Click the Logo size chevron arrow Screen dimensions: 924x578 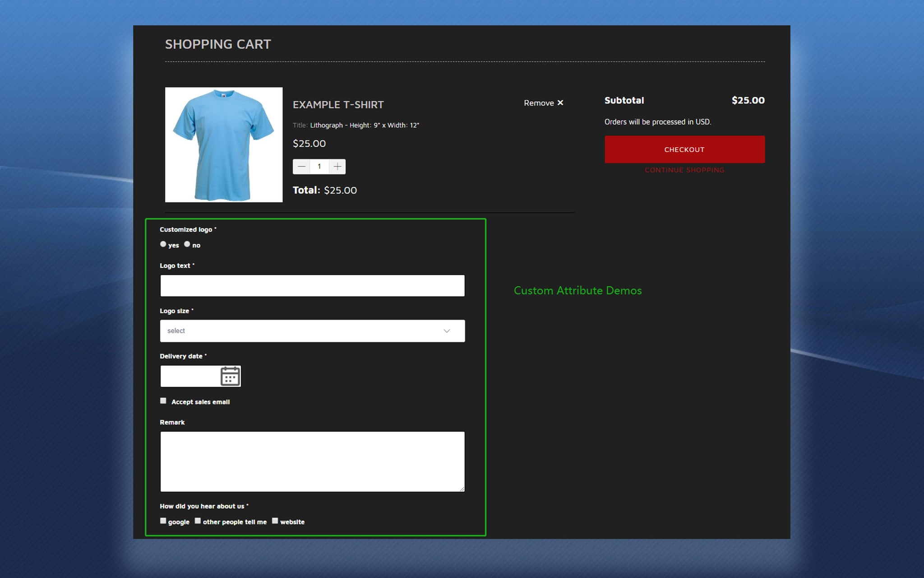[447, 331]
